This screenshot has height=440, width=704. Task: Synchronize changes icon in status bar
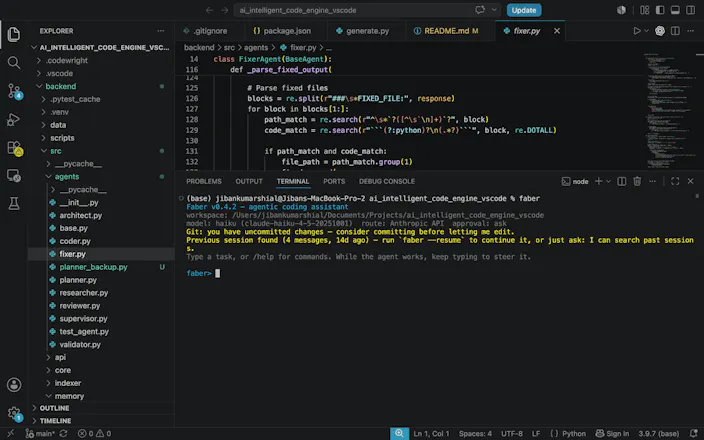click(63, 434)
